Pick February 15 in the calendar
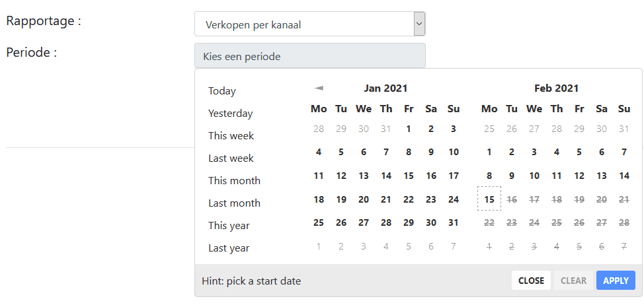The image size is (644, 305). point(489,198)
